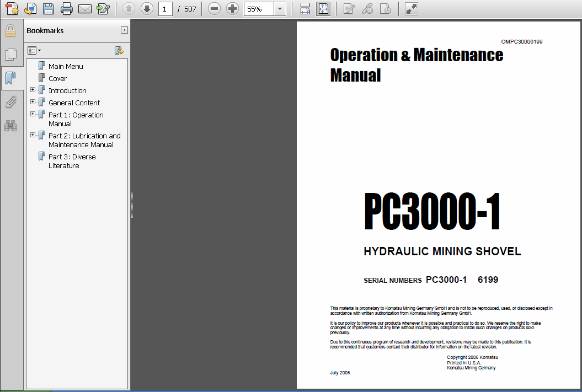Save the document with floppy icon
This screenshot has width=582, height=392.
click(48, 8)
